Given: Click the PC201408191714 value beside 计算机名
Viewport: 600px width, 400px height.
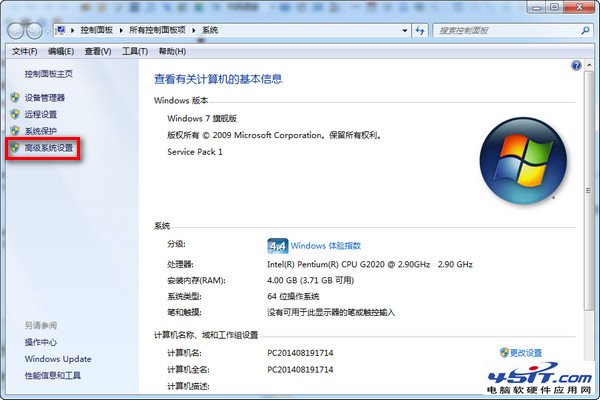Looking at the screenshot, I should pyautogui.click(x=300, y=353).
